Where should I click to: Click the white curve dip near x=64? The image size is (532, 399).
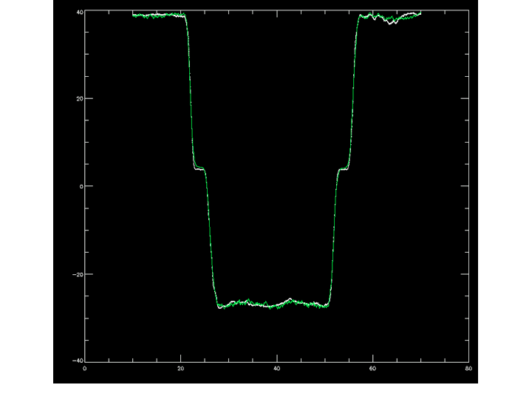tap(391, 23)
